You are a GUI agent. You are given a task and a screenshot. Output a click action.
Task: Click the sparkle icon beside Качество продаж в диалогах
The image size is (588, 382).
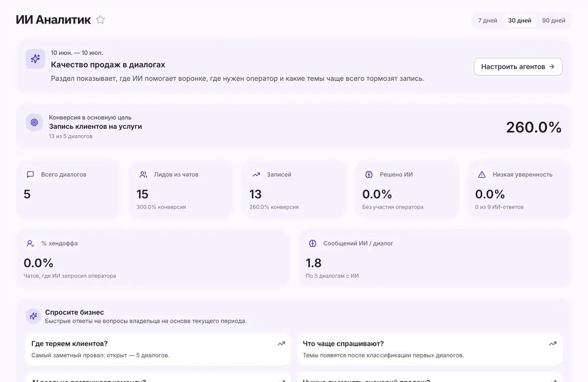pyautogui.click(x=35, y=59)
